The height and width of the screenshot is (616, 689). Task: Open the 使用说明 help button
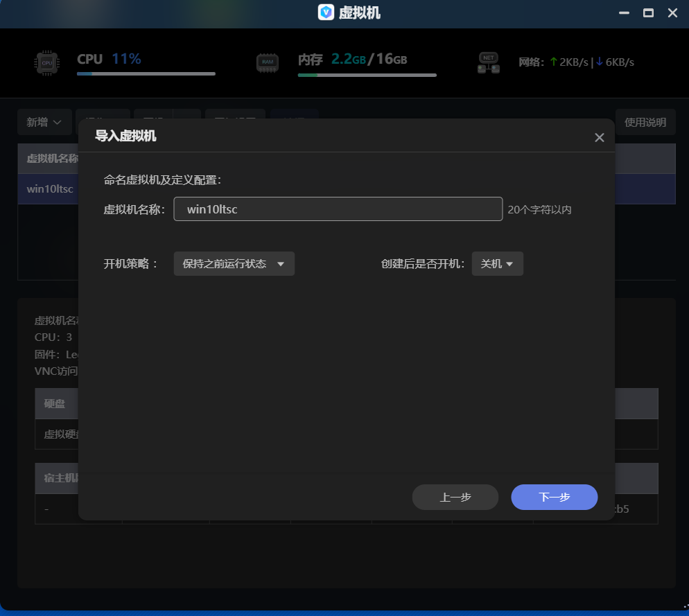[x=645, y=122]
